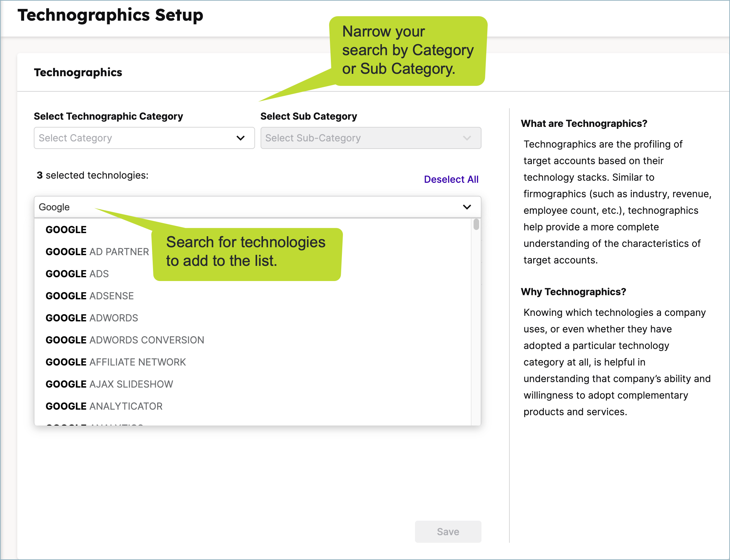Choose GOOGLE AFFILIATE NETWORK option
730x560 pixels.
click(x=115, y=362)
